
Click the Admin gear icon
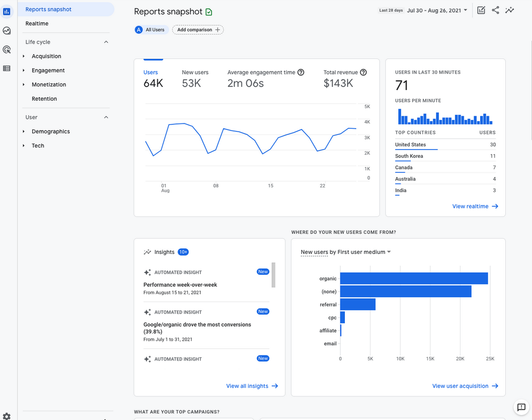coord(7,416)
